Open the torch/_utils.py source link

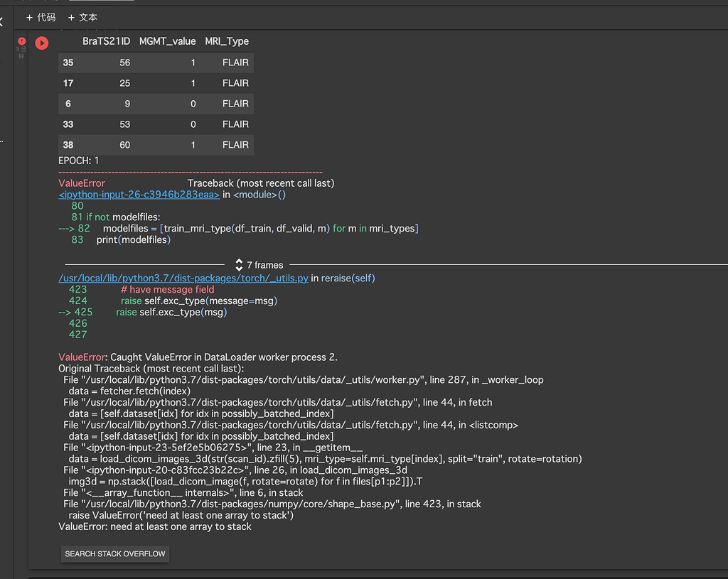pyautogui.click(x=182, y=278)
